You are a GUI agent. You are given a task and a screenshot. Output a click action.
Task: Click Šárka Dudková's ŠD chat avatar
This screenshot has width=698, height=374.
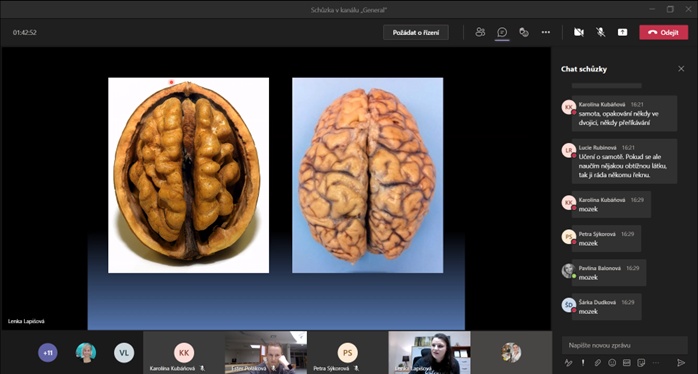[x=568, y=305]
